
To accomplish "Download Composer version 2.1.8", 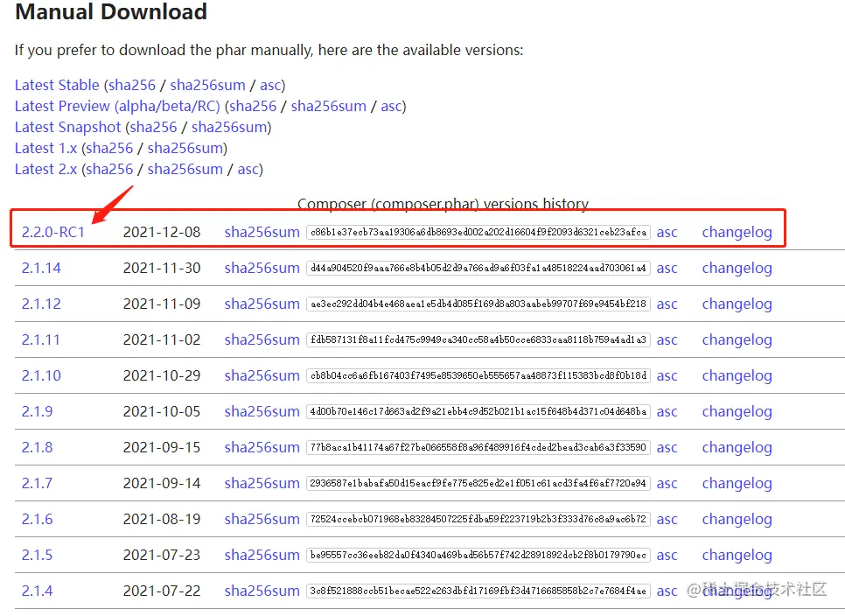I will click(x=38, y=447).
